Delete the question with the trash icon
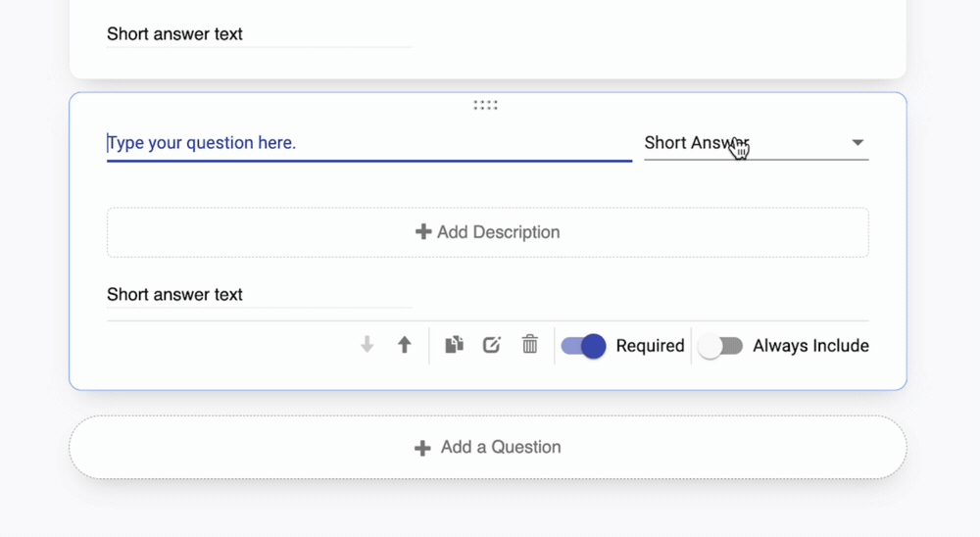This screenshot has width=980, height=537. point(530,345)
